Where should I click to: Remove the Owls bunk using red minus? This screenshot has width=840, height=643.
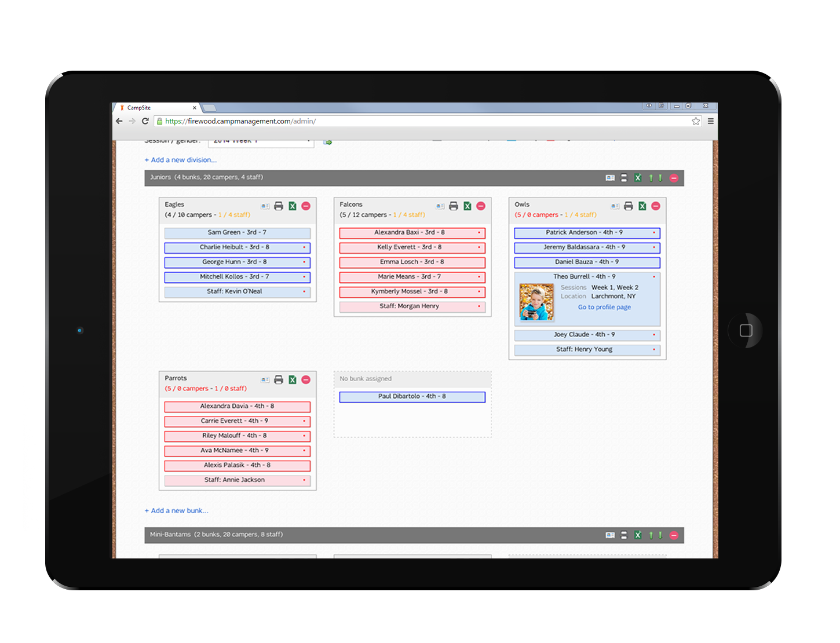coord(656,206)
